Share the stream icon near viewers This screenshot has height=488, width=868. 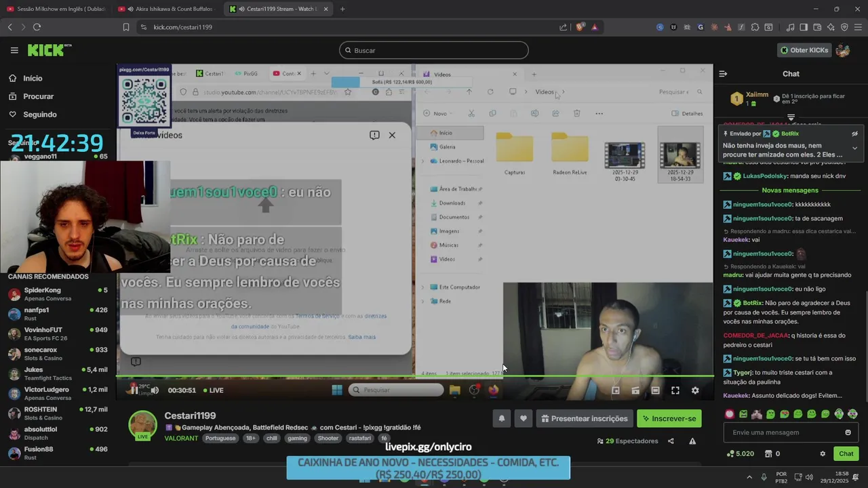click(x=671, y=441)
